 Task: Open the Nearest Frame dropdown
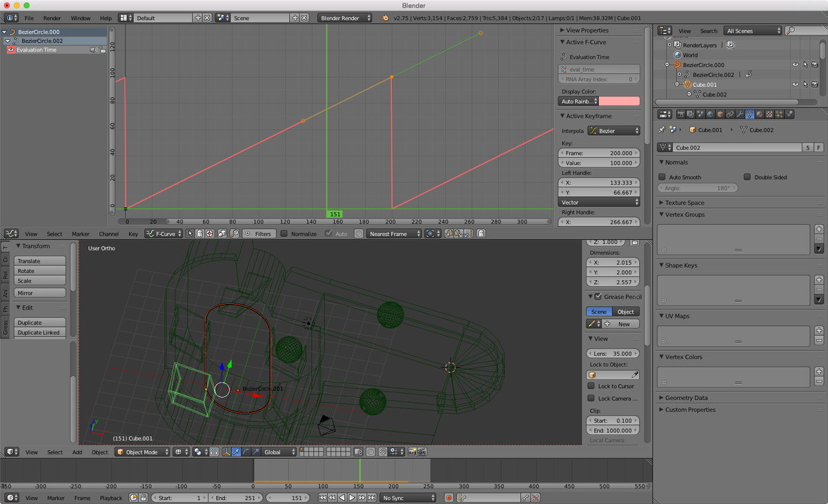(x=394, y=234)
